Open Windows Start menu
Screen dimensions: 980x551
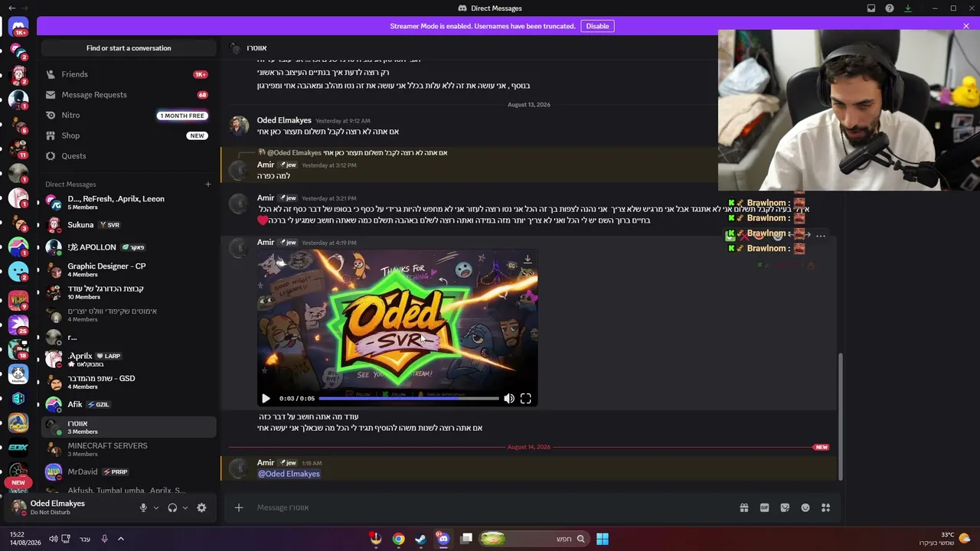tap(603, 539)
